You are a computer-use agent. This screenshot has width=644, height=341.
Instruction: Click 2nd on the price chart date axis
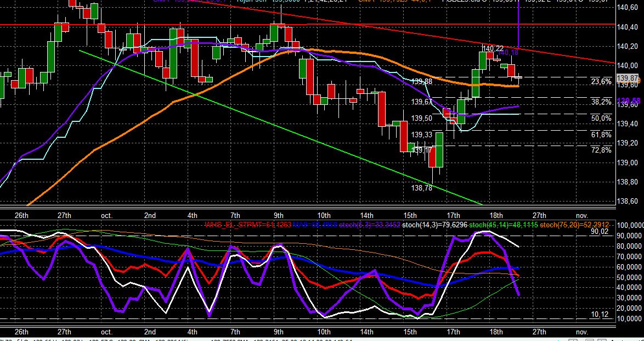[x=150, y=215]
